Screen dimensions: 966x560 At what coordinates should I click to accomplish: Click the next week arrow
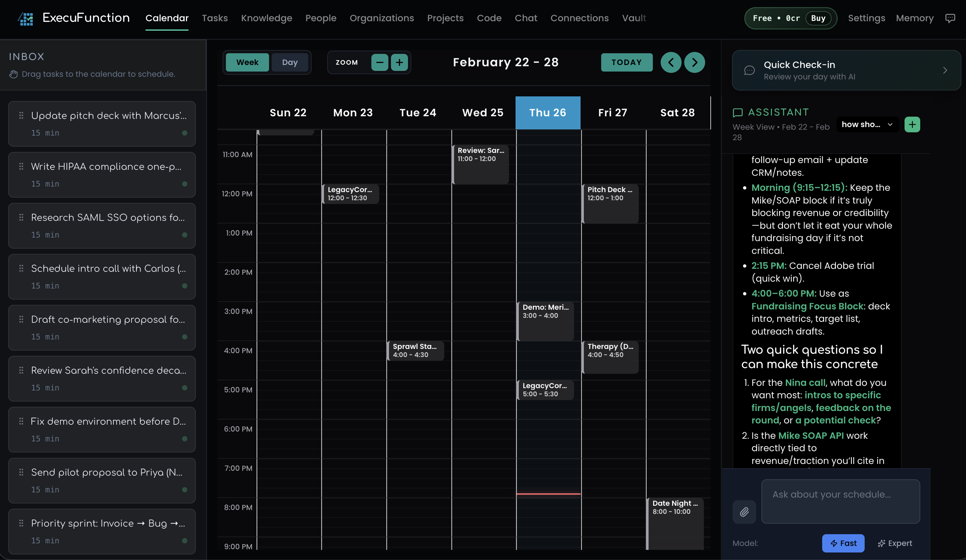click(x=694, y=62)
